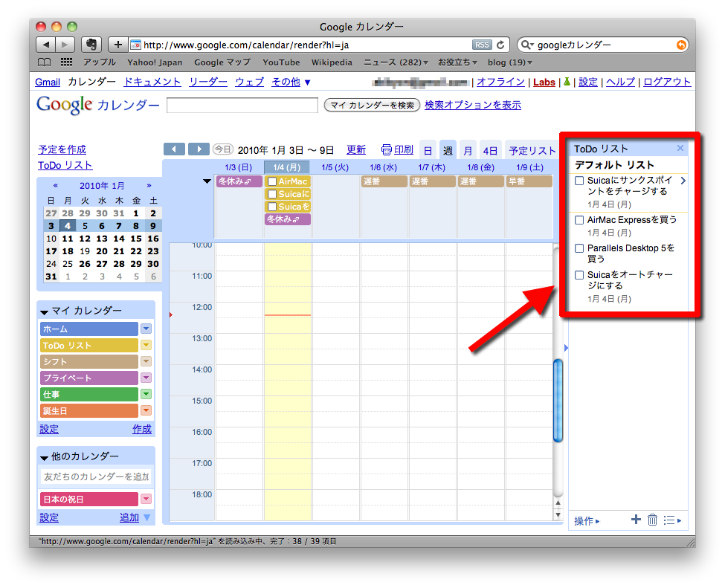This screenshot has width=725, height=588.
Task: Click the printer icon for 印刷
Action: (387, 149)
